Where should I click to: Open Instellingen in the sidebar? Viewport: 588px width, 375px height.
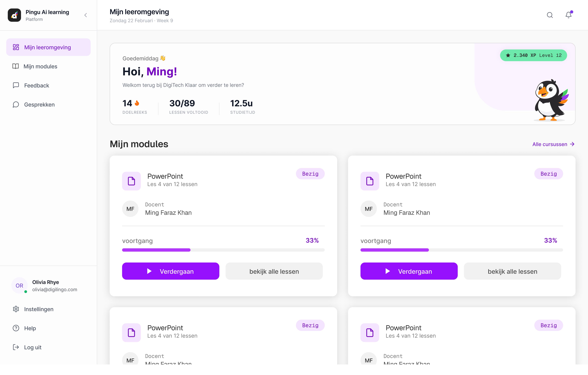(48, 309)
